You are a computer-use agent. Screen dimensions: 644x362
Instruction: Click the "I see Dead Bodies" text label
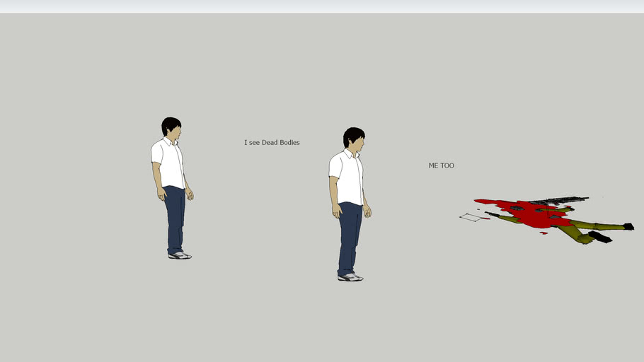[x=272, y=143]
